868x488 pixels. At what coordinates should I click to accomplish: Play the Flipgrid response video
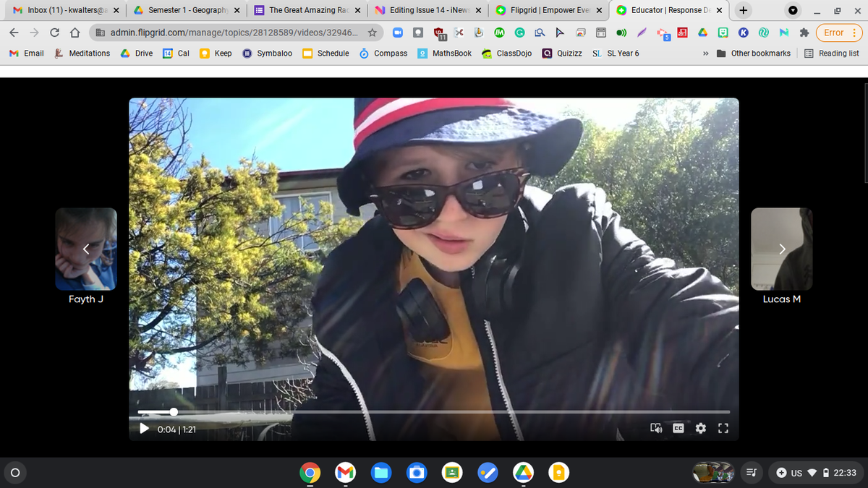coord(144,429)
